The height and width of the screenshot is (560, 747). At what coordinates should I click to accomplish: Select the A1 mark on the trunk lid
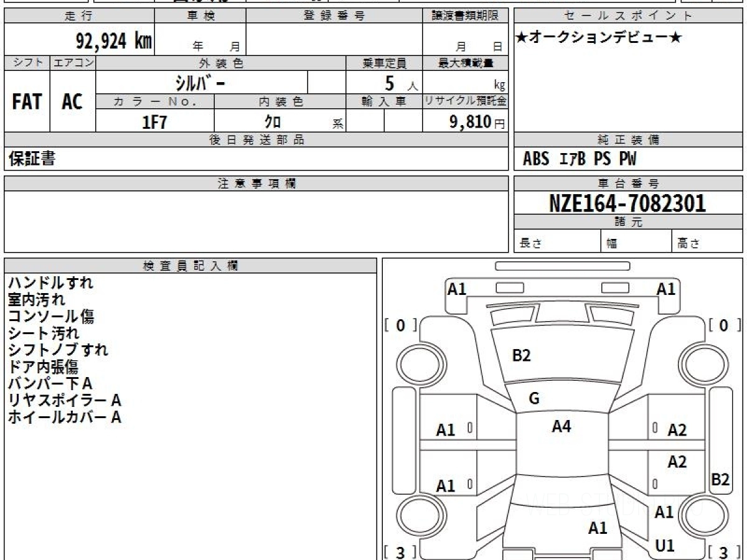click(598, 528)
